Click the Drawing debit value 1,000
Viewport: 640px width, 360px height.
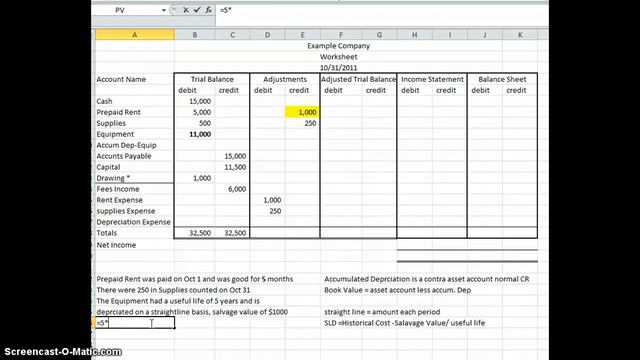tap(202, 178)
